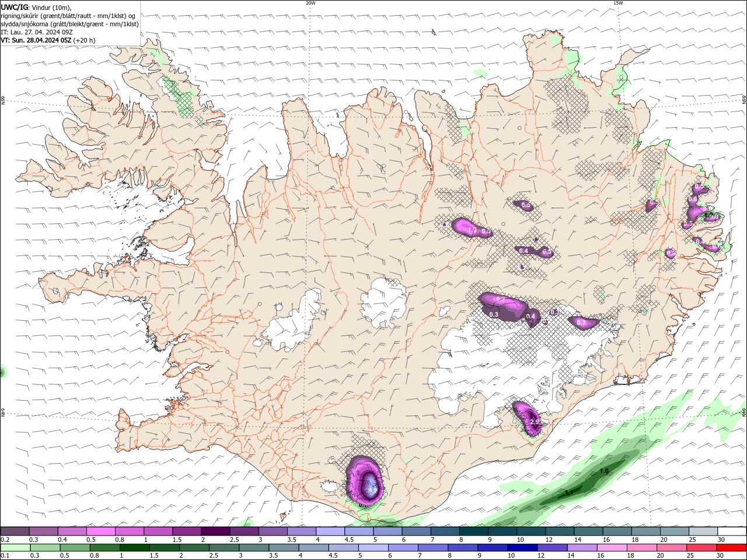Image resolution: width=747 pixels, height=560 pixels.
Task: Select the darkest purple swatch labeled 2 in the upper legend
Action: coord(215,531)
